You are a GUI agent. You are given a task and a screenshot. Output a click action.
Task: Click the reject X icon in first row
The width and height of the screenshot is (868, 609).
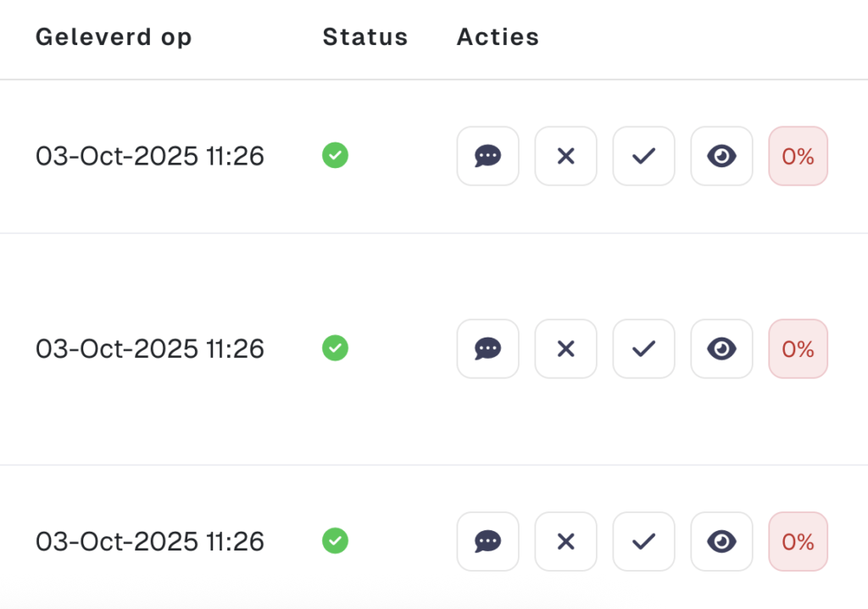(x=565, y=156)
